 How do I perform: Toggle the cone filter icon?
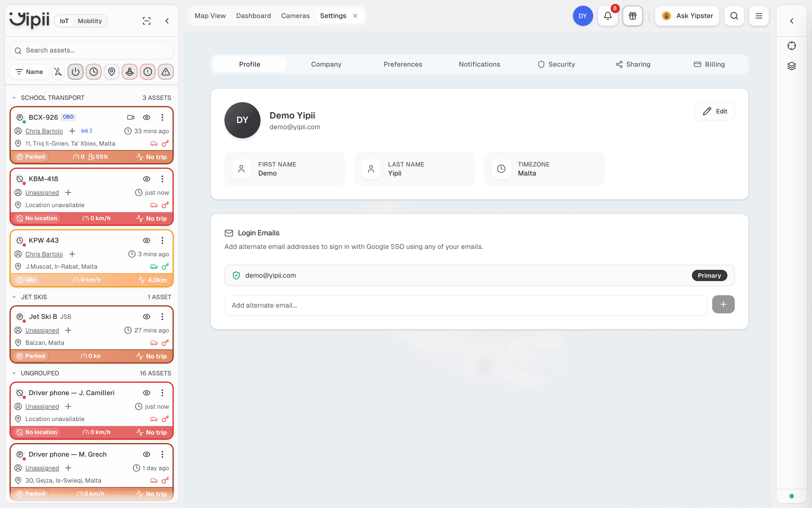pyautogui.click(x=129, y=72)
